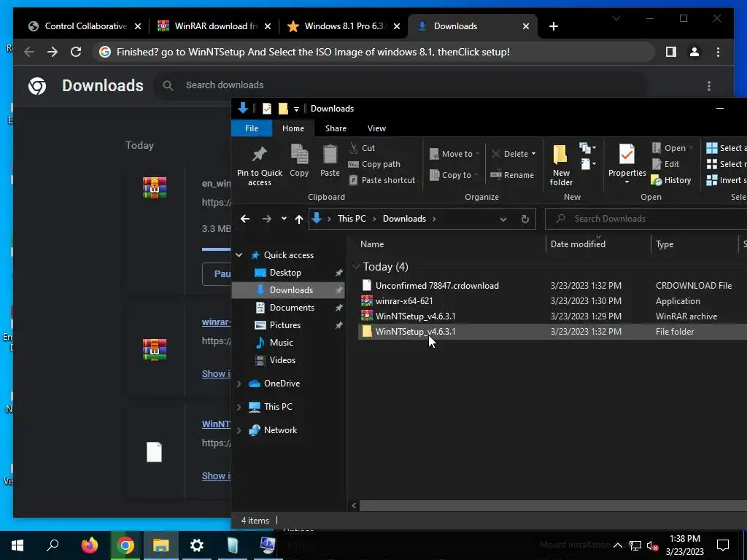Reload the page in Chrome

point(76,52)
